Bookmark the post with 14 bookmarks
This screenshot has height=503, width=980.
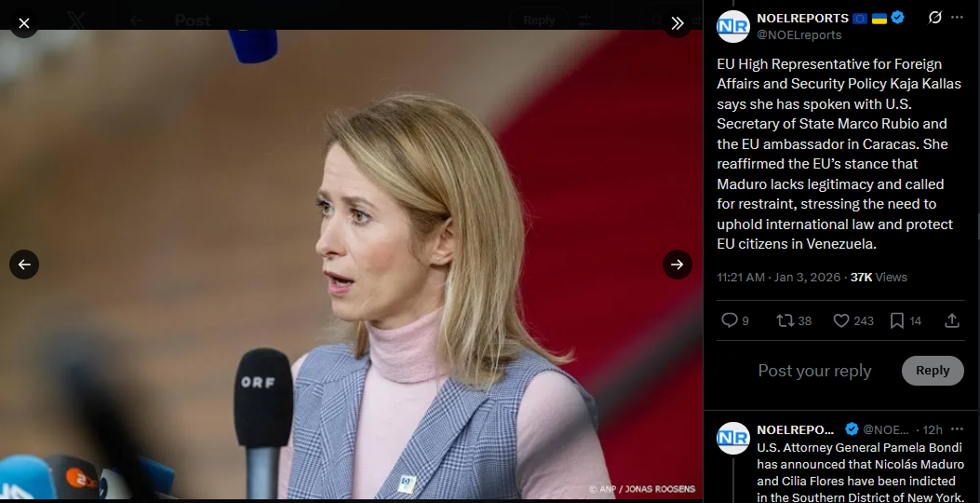tap(906, 321)
